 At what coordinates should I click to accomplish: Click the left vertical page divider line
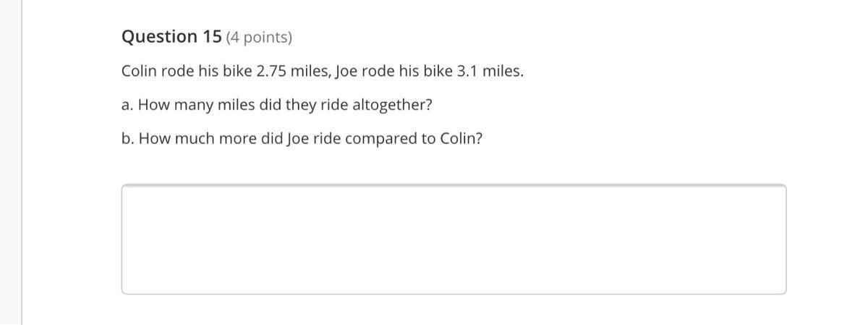pyautogui.click(x=22, y=162)
